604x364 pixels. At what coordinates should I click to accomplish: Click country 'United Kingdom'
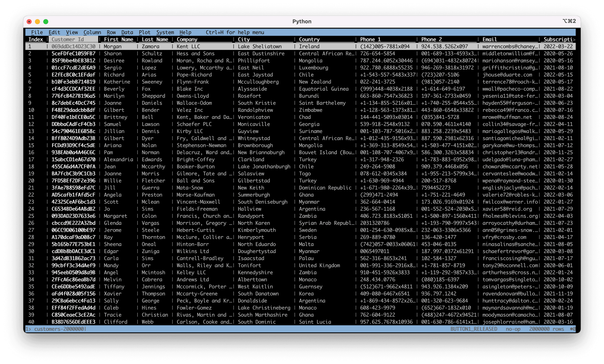(x=319, y=265)
